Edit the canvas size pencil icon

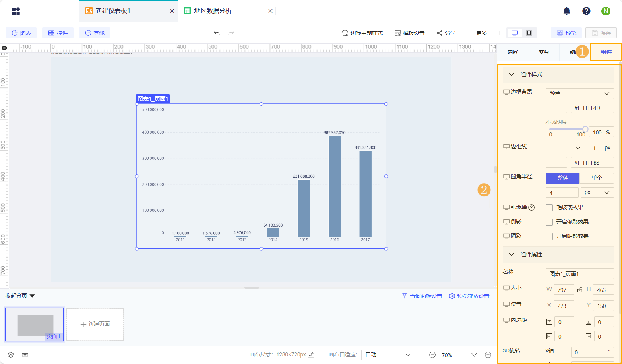tap(311, 355)
